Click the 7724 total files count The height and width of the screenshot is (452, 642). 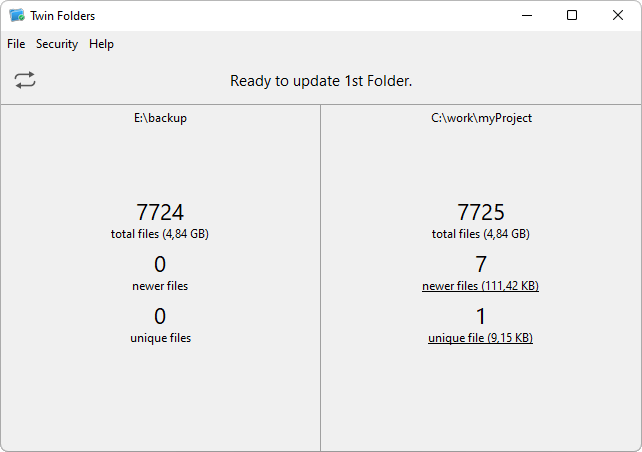[160, 212]
